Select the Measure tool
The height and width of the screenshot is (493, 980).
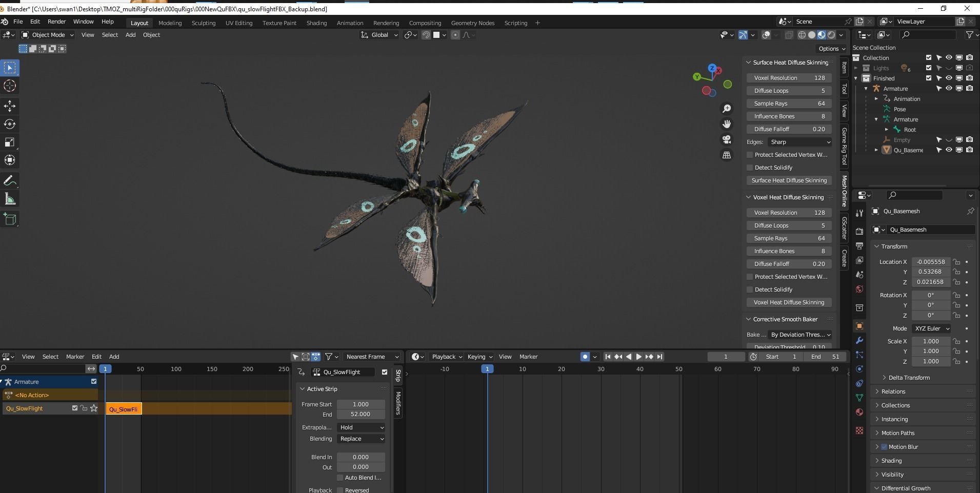[10, 199]
